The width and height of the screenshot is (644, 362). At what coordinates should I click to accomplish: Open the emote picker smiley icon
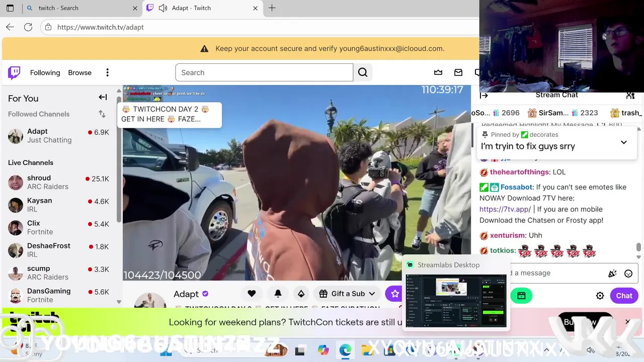pos(628,274)
